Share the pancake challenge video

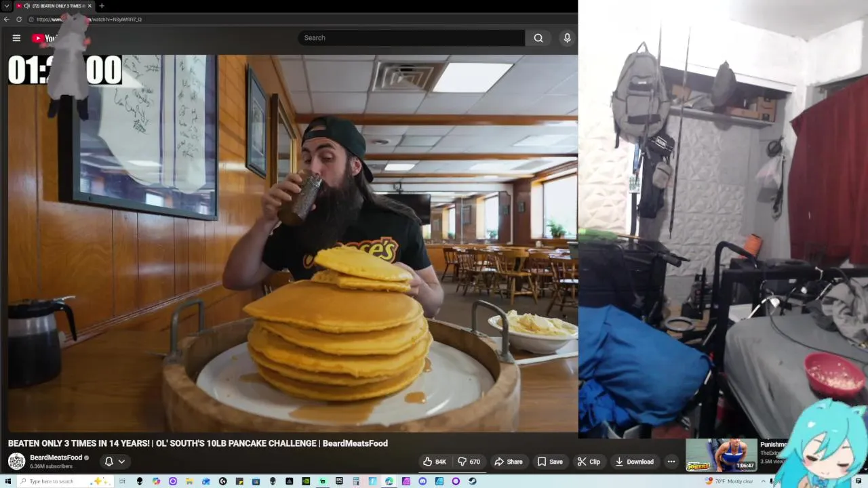tap(509, 462)
